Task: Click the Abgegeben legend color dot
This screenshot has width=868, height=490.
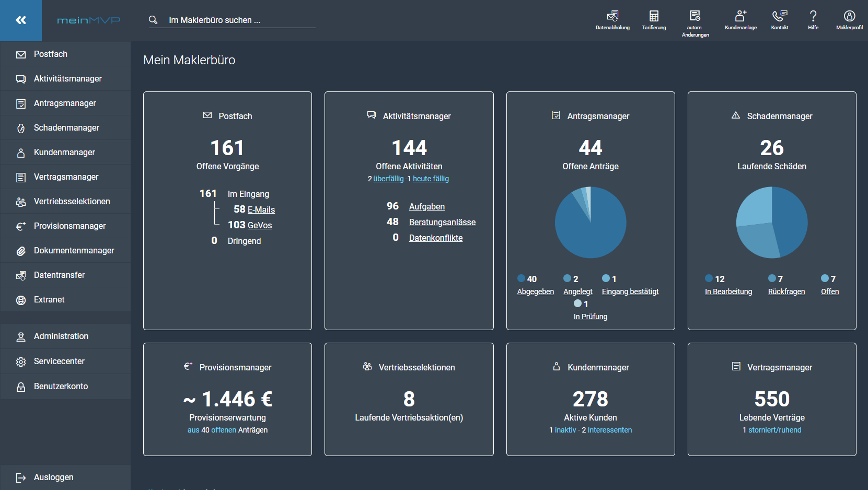Action: click(521, 278)
